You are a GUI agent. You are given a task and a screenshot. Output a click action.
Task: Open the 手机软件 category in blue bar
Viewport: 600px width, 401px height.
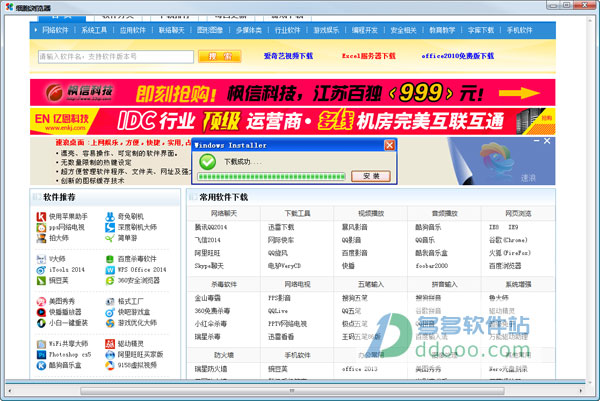point(520,30)
